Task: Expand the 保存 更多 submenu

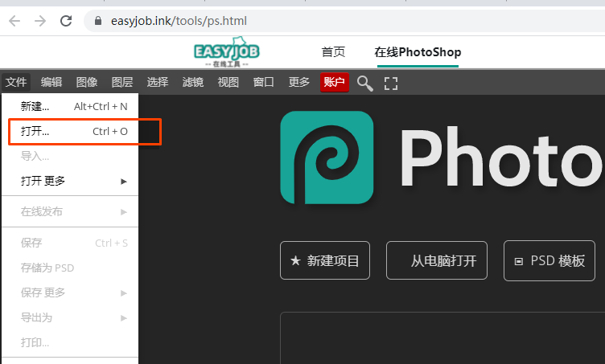Action: click(70, 292)
